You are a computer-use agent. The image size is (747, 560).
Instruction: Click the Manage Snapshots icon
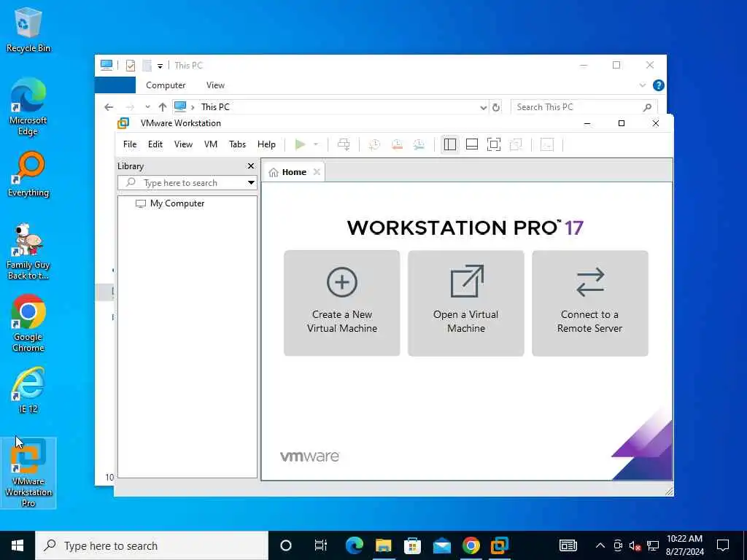[x=419, y=144]
